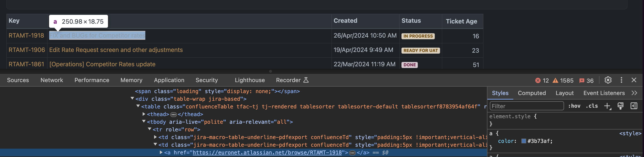The image size is (644, 157).
Task: Switch to the Performance tab
Action: tap(92, 80)
